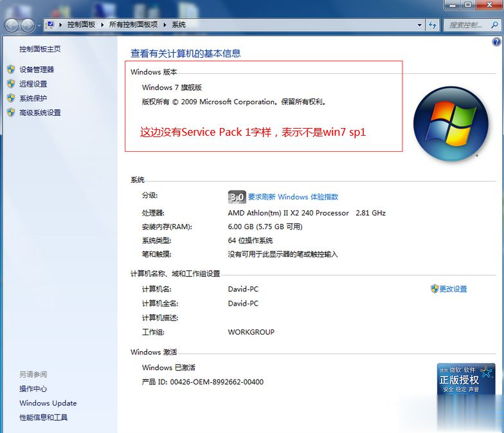Open 远程设置
The height and width of the screenshot is (433, 504).
[x=33, y=84]
